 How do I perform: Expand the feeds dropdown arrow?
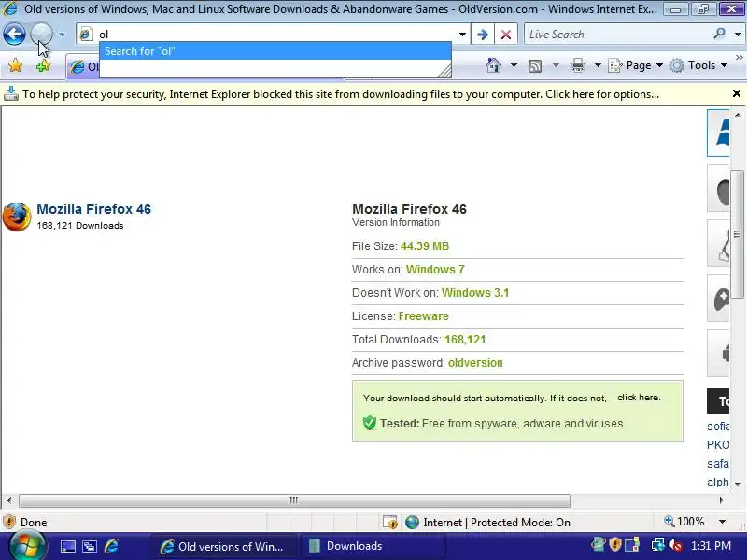(556, 65)
